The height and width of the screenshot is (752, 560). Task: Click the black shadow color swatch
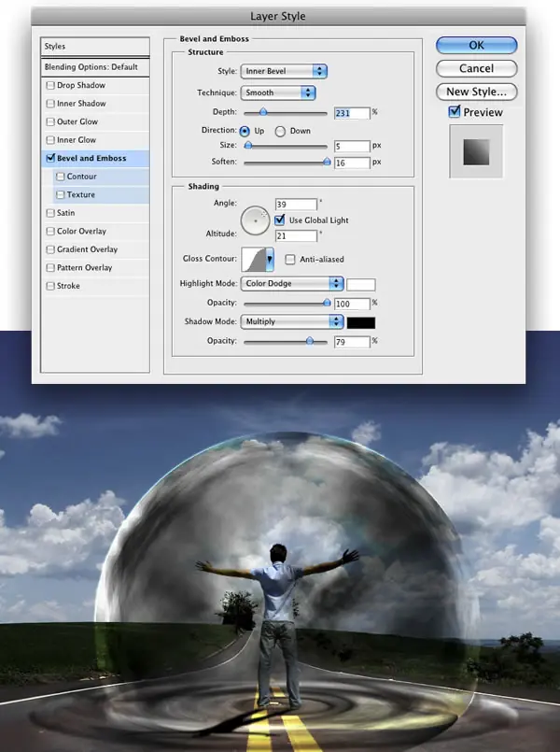point(361,322)
